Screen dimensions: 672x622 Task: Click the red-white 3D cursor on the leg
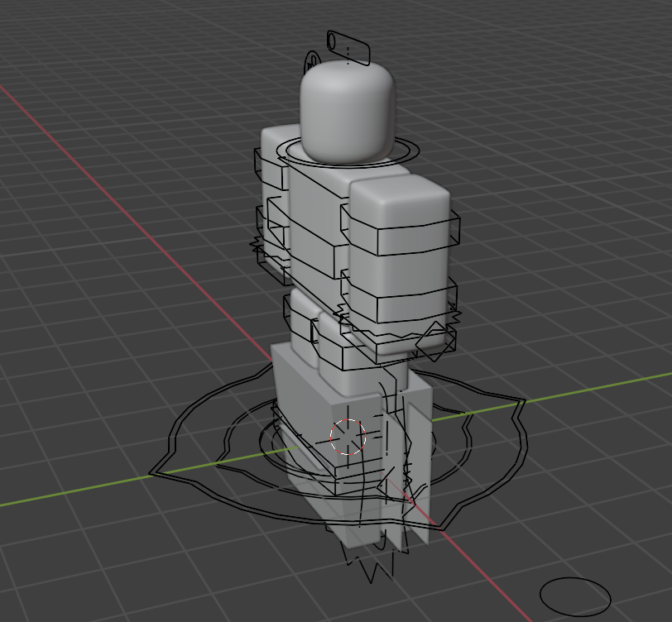348,437
